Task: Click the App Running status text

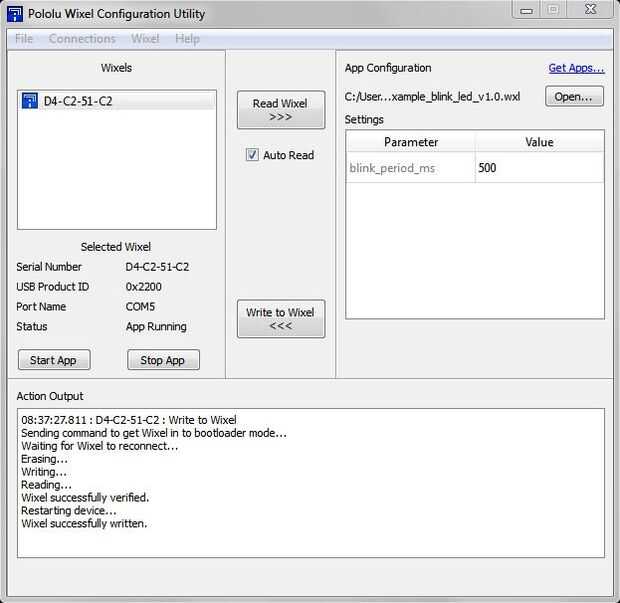Action: (156, 327)
